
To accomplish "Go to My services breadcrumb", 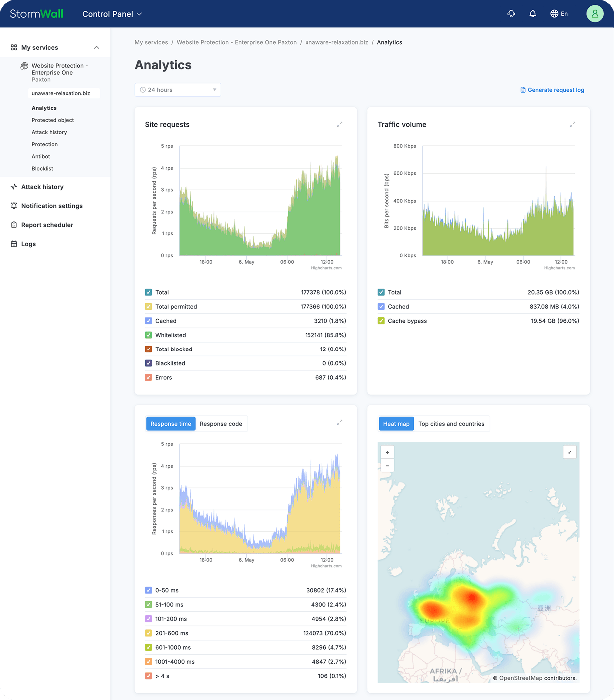I will pyautogui.click(x=151, y=42).
